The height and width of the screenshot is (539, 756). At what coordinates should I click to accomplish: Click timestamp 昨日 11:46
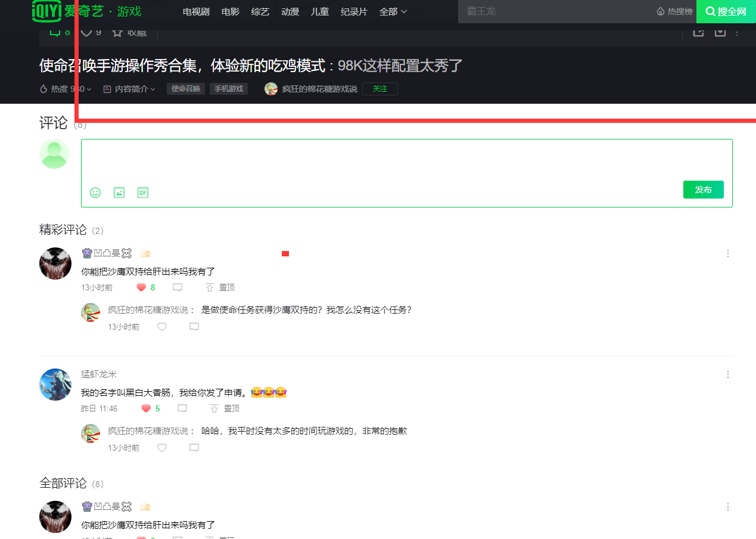coord(99,409)
